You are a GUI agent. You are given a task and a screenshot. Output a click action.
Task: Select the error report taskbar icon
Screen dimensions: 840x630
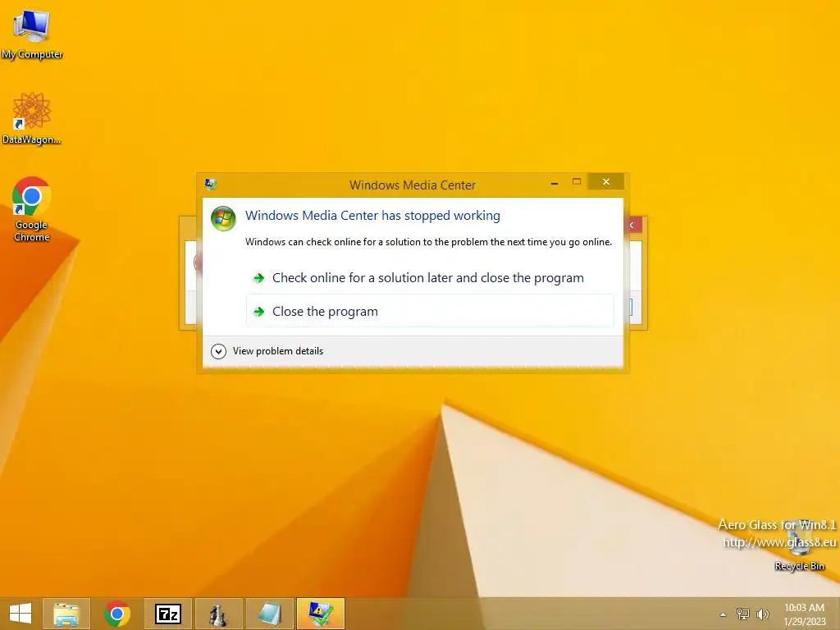coord(320,614)
